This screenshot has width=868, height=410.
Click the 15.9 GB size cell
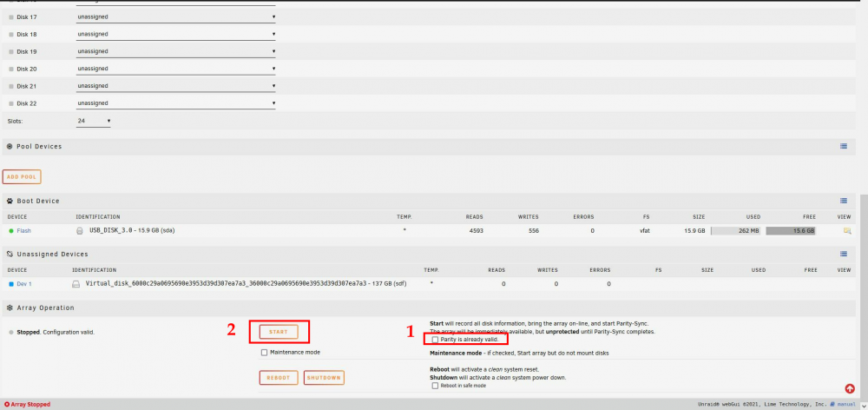click(x=694, y=230)
